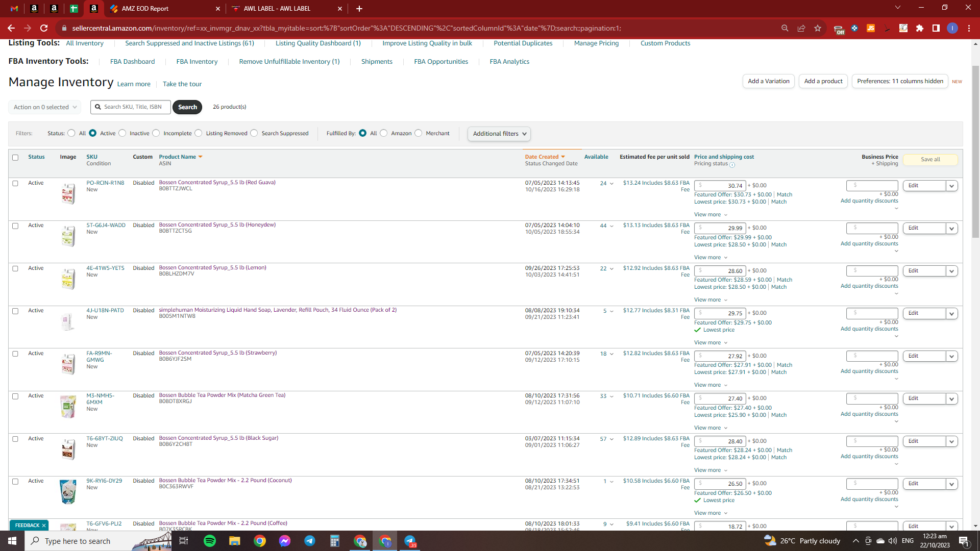Share this page from the address bar

click(x=801, y=28)
